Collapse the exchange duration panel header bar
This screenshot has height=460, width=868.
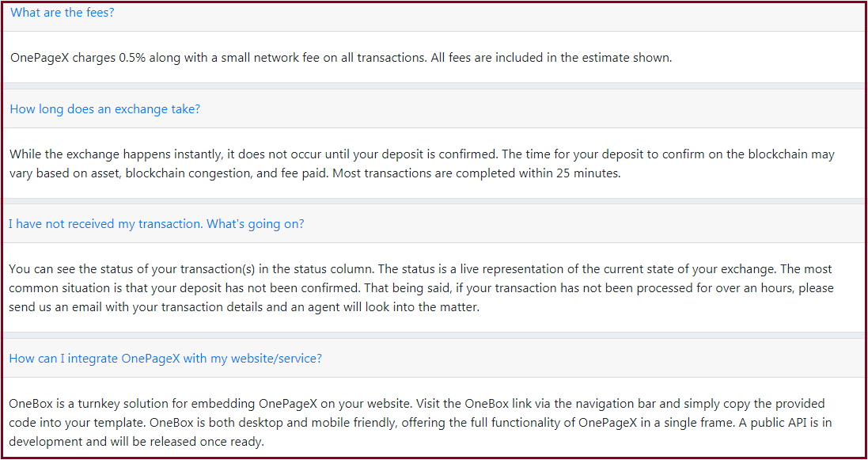coord(434,108)
